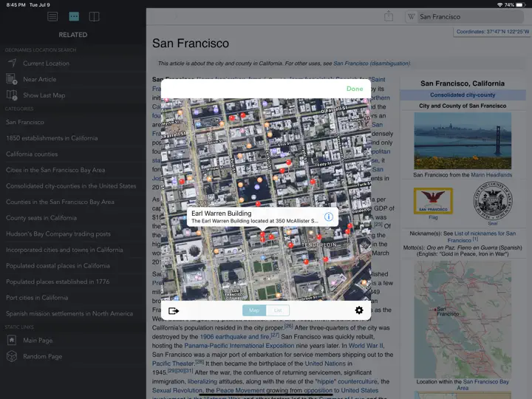
Task: Tap the Current Location row label
Action: coord(46,63)
